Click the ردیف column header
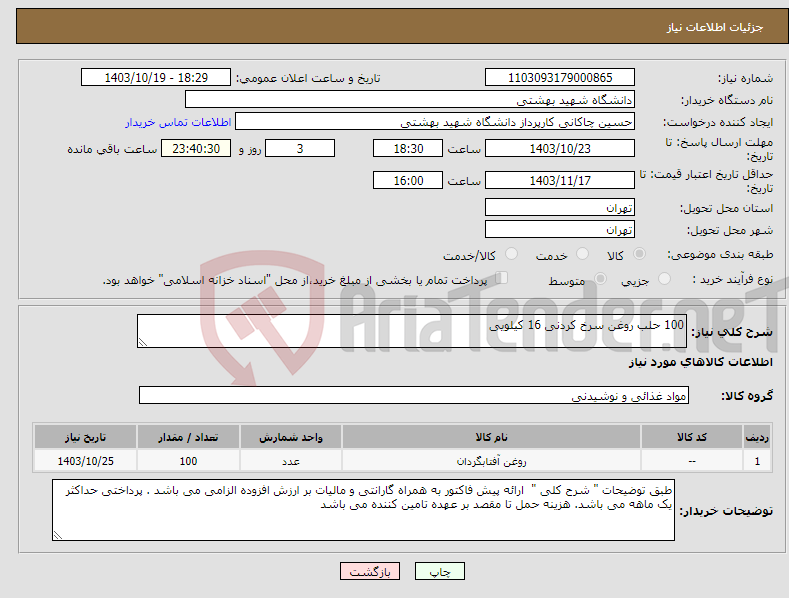 757,437
